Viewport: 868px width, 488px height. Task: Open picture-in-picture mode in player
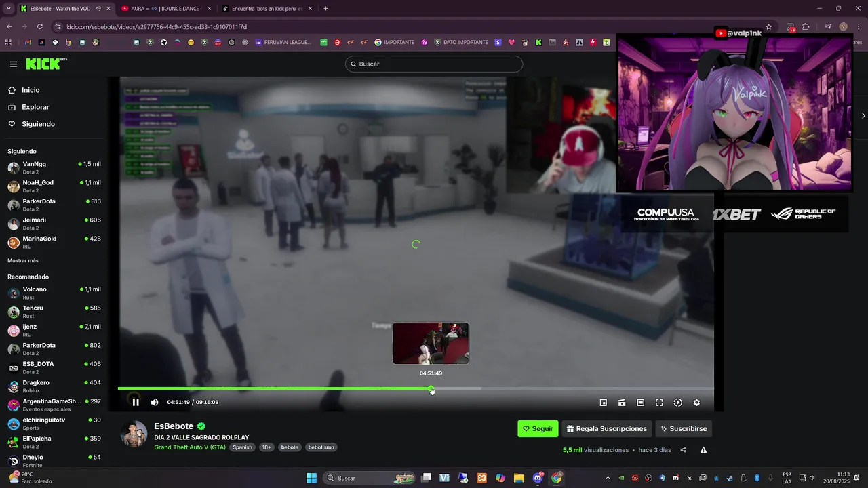pos(604,403)
